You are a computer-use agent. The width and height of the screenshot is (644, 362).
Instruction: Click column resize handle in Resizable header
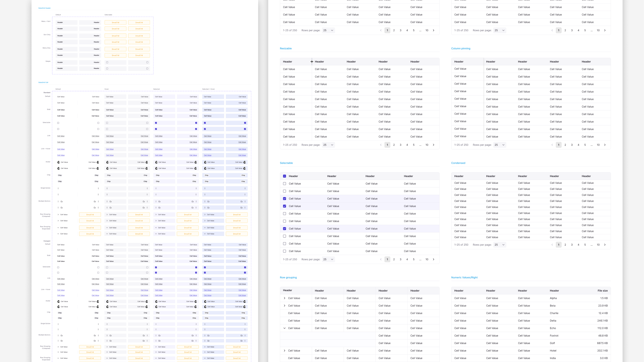click(x=312, y=62)
